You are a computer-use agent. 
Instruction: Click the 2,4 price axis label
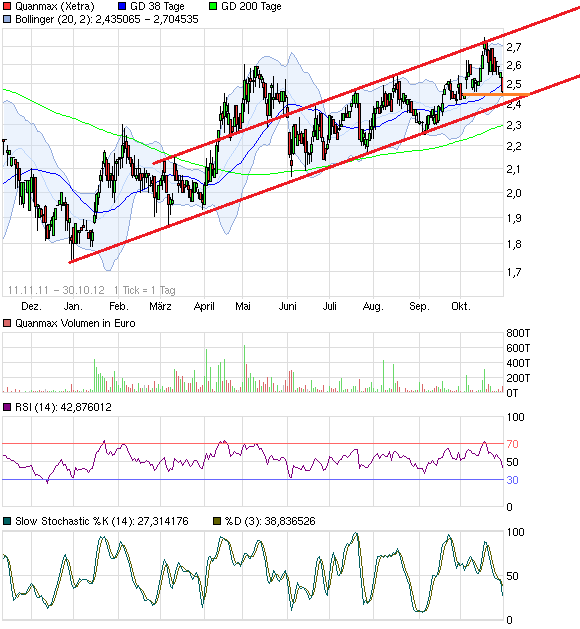[x=514, y=105]
